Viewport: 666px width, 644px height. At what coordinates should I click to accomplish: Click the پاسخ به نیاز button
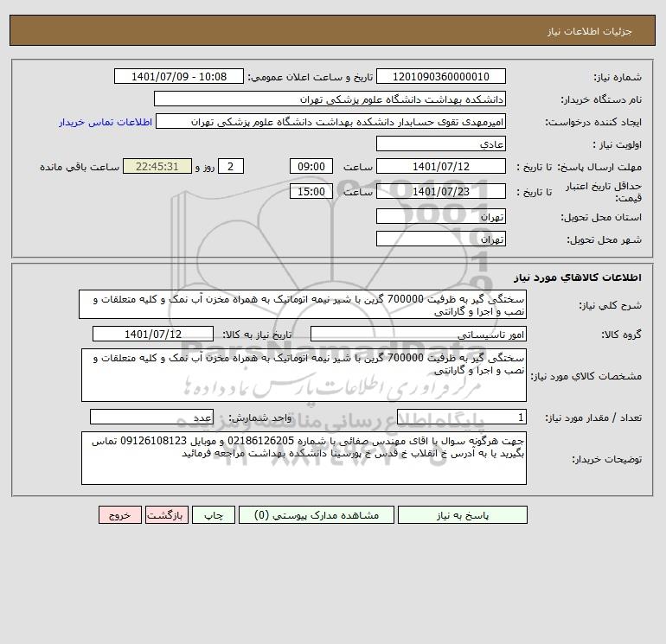tap(463, 515)
